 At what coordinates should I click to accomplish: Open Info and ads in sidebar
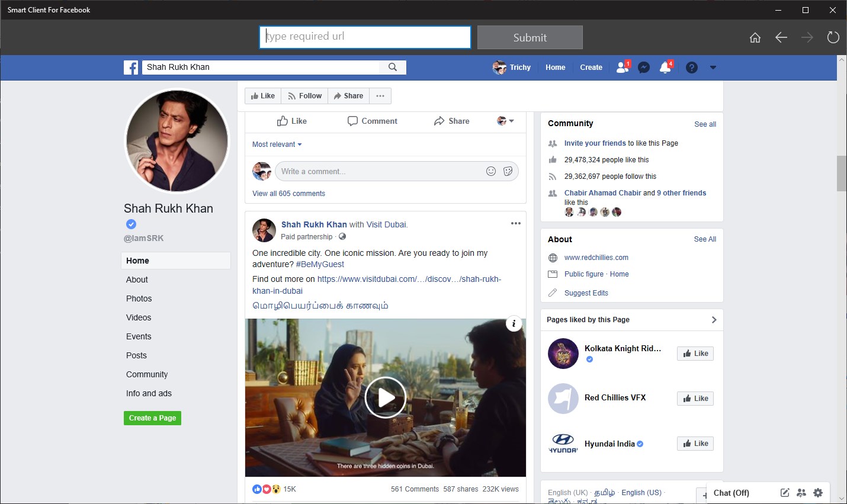pyautogui.click(x=149, y=393)
